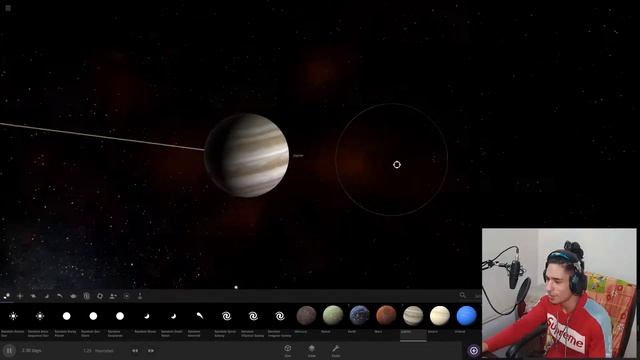The image size is (640, 360).
Task: Click the elapsed days time readout
Action: (x=32, y=351)
